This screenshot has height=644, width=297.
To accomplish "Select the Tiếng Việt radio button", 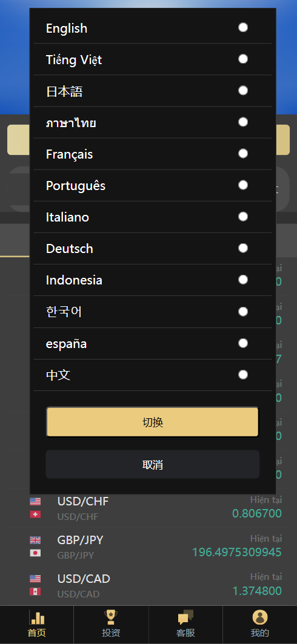I will [x=243, y=59].
